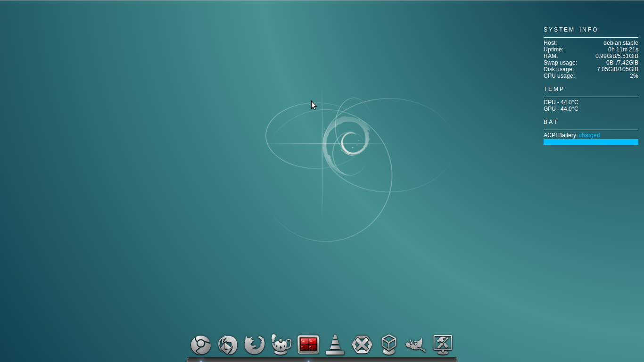Click the "charged" battery status text
Screen dimensions: 644x362
click(589, 135)
